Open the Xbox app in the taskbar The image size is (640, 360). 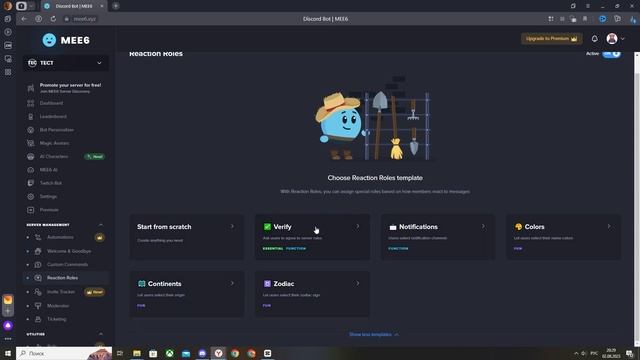click(x=169, y=353)
